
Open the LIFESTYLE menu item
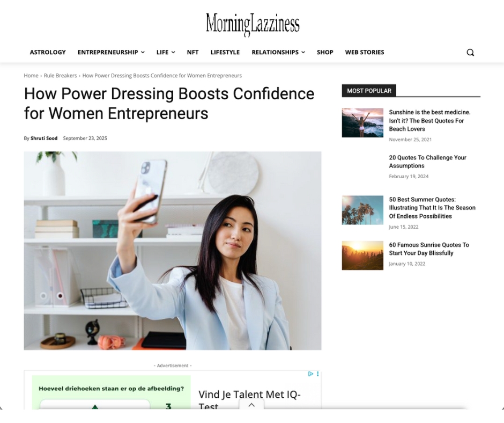[225, 52]
